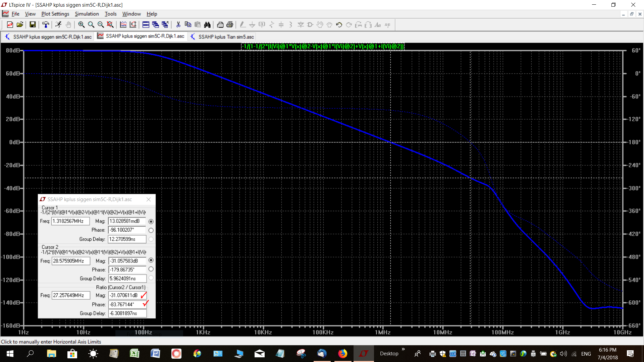Click Cursor 1 Freq field 1.3182567MHz
644x362 pixels.
(70, 221)
